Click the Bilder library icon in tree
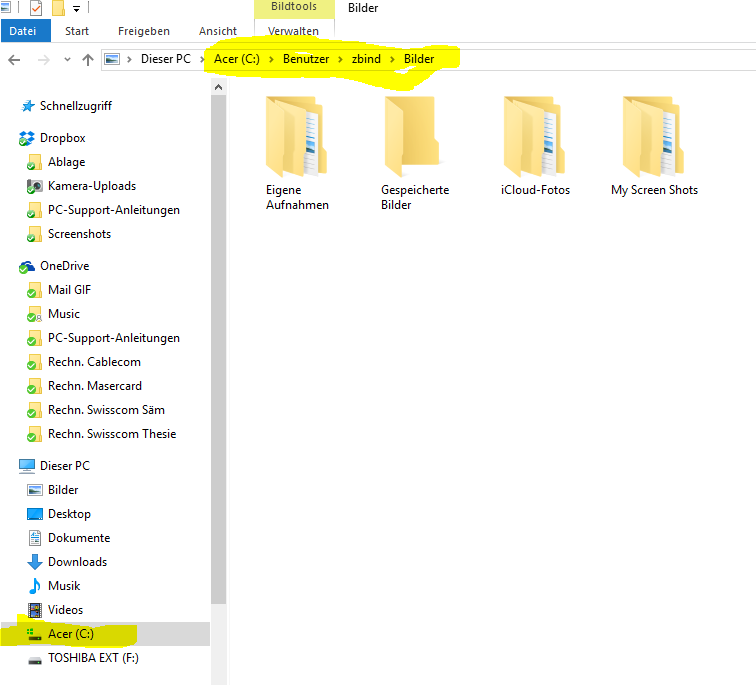The width and height of the screenshot is (756, 685). click(35, 490)
